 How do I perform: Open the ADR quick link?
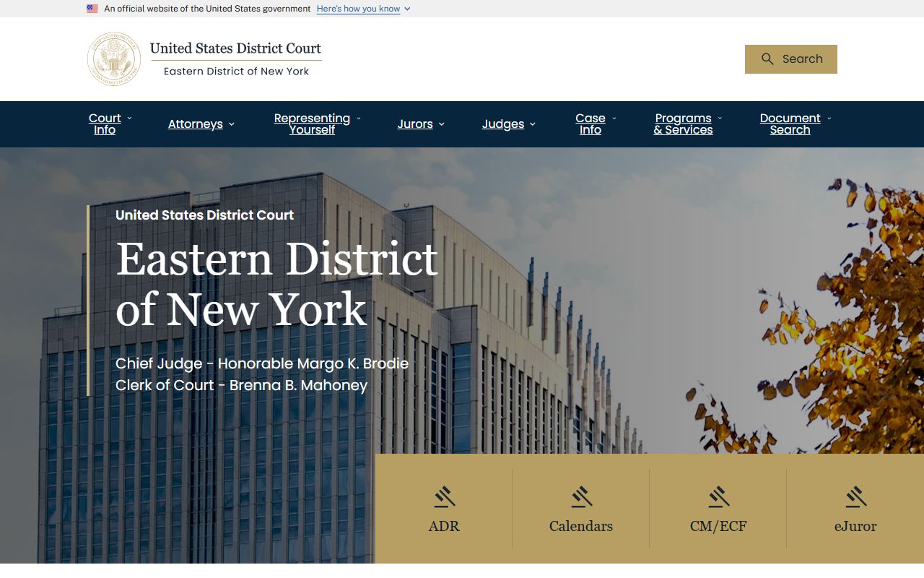(444, 509)
